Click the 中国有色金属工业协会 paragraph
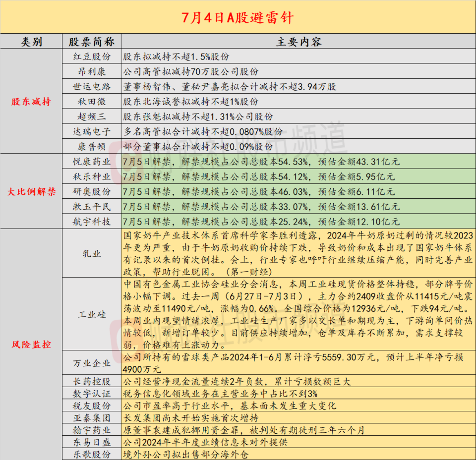Screen dimensions: 476x460 pyautogui.click(x=298, y=314)
